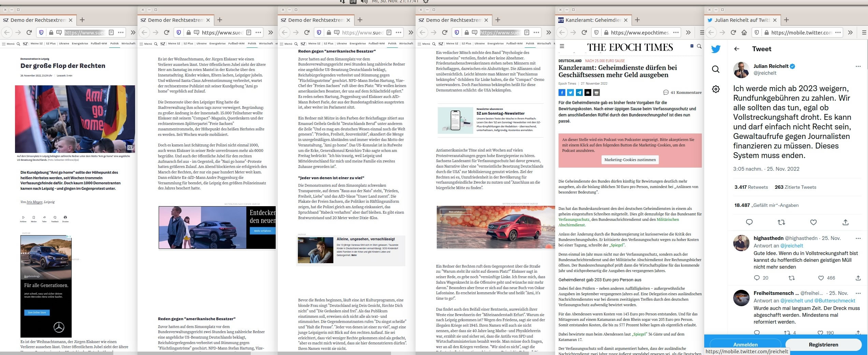Share Epoch Times article via Twitter icon
This screenshot has height=355, width=868.
tap(570, 93)
